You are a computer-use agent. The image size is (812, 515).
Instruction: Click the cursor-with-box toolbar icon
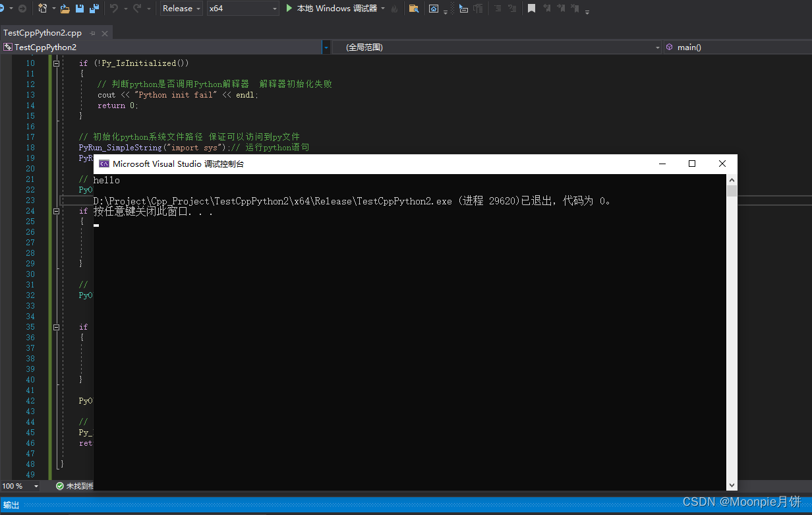tap(463, 9)
